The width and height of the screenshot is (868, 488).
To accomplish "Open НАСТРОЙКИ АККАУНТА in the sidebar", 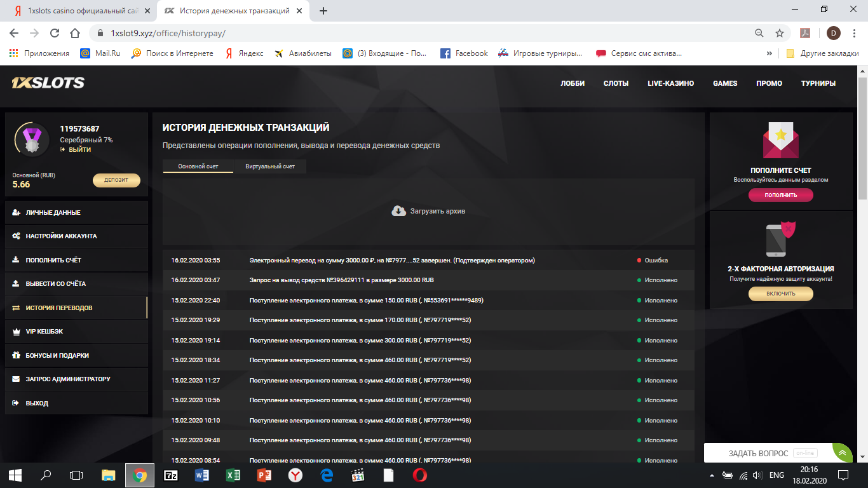I will tap(76, 236).
